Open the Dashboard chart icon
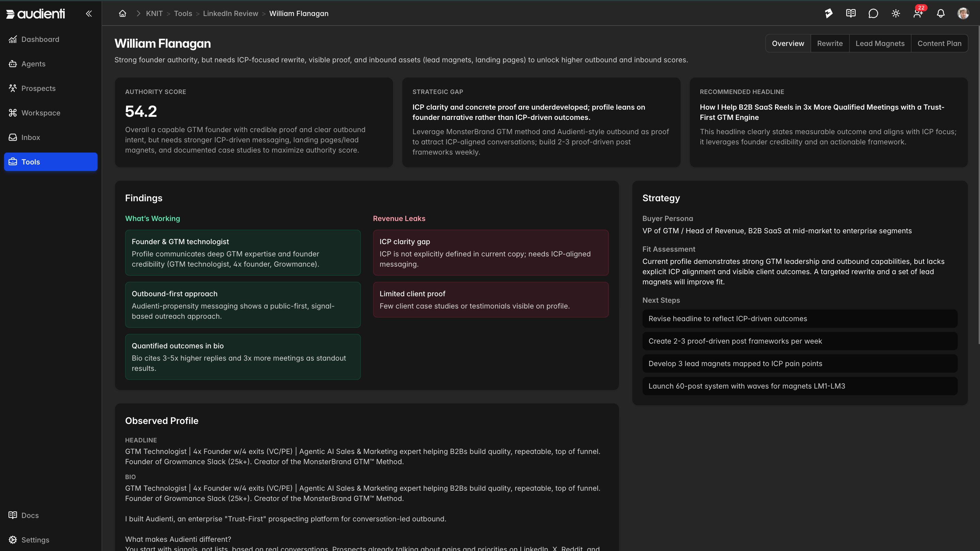 pyautogui.click(x=13, y=39)
